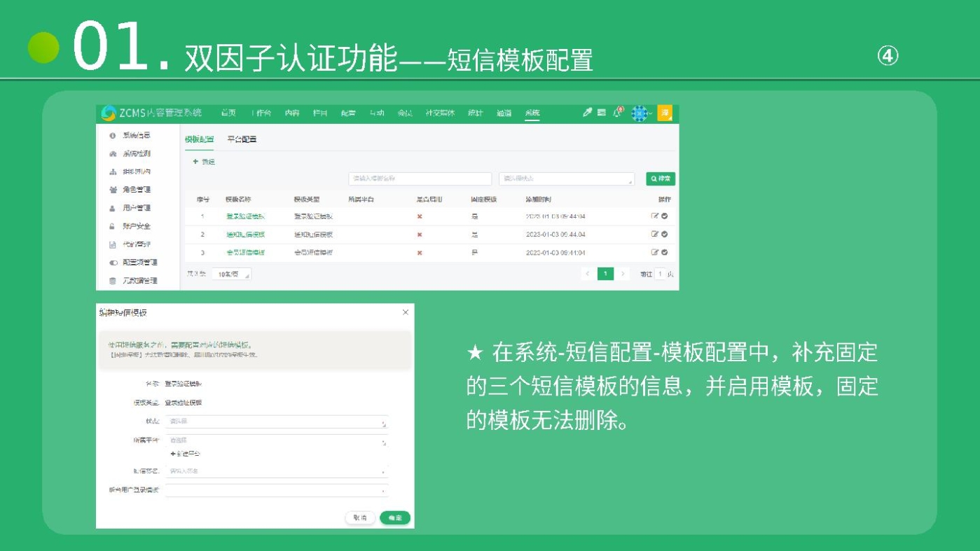Edit the 登录验证模板 row via pencil icon

click(655, 216)
